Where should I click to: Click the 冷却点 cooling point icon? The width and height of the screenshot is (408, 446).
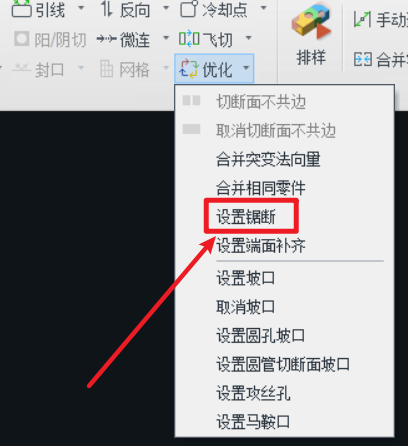click(189, 9)
